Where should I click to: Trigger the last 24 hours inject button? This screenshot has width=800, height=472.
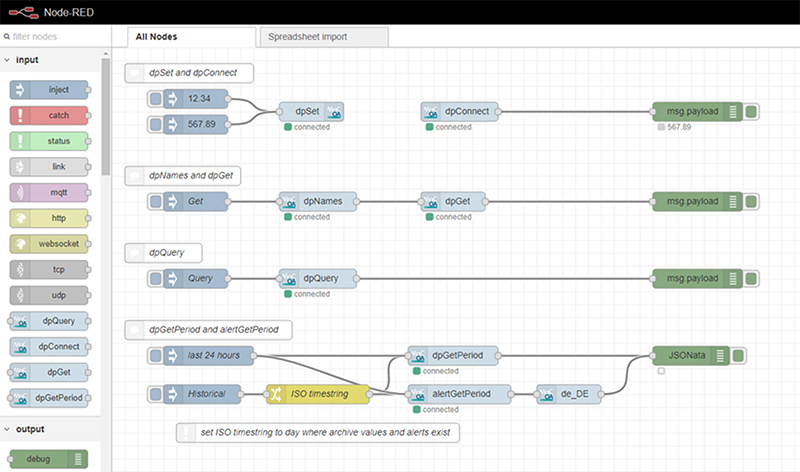pyautogui.click(x=155, y=355)
